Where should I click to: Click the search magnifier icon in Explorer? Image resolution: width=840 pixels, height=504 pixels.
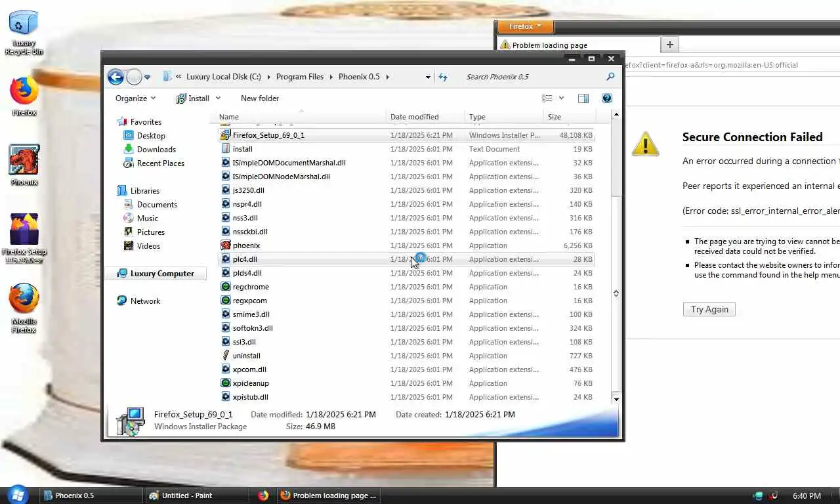[x=610, y=77]
